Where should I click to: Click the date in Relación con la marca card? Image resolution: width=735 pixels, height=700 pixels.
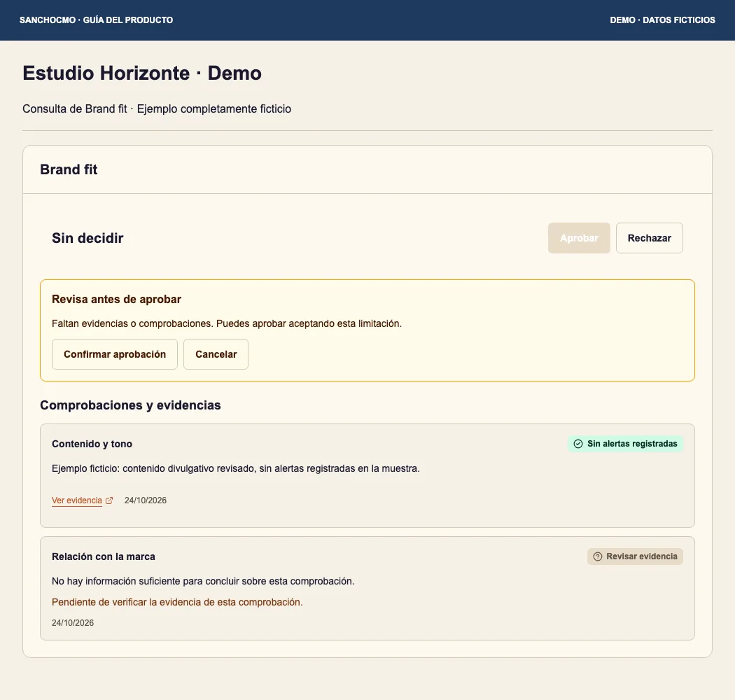(73, 622)
